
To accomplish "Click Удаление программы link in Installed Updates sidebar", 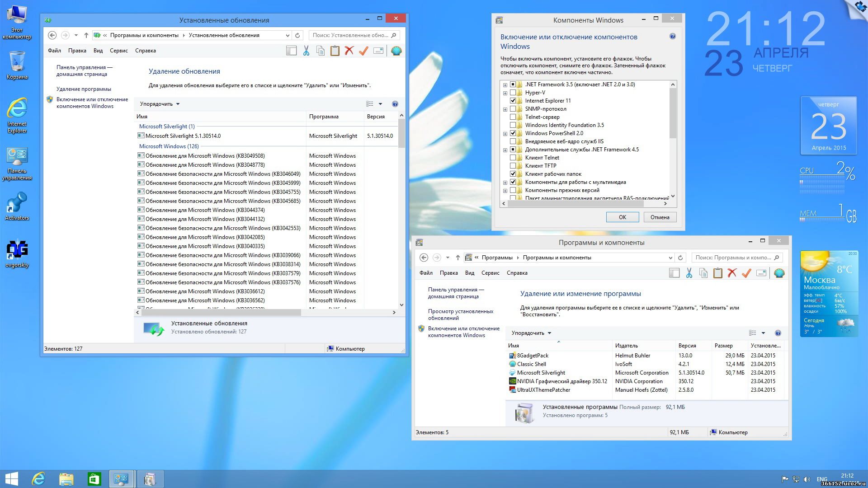I will tap(84, 89).
